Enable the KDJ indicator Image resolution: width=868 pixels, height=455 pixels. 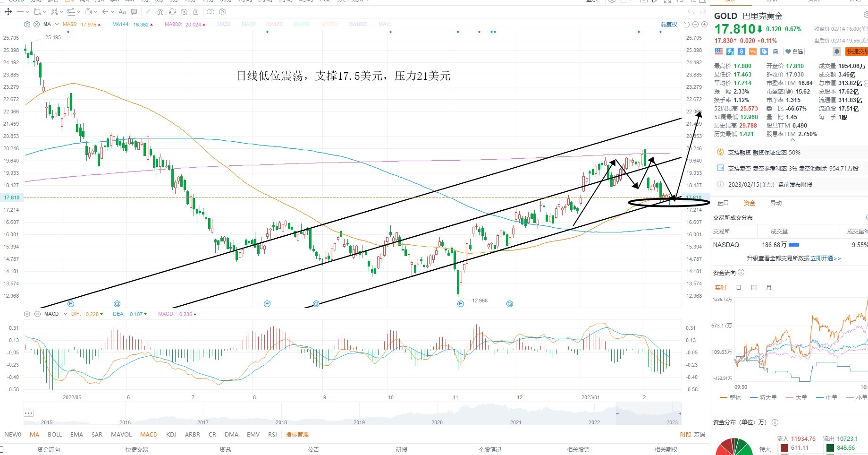click(171, 435)
